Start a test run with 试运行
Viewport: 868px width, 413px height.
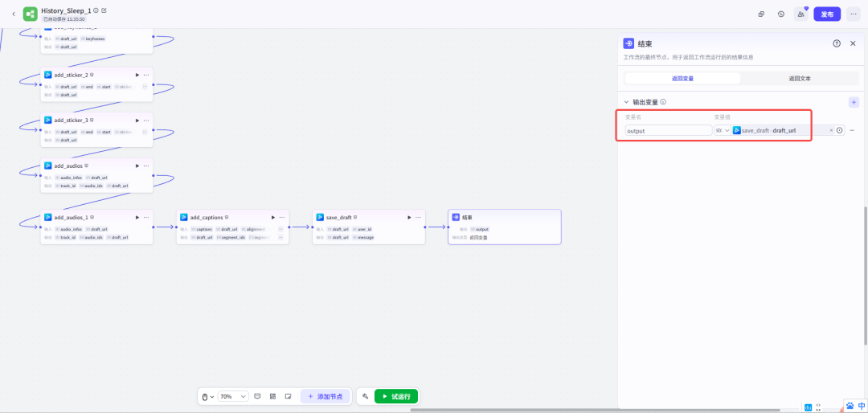tap(396, 396)
